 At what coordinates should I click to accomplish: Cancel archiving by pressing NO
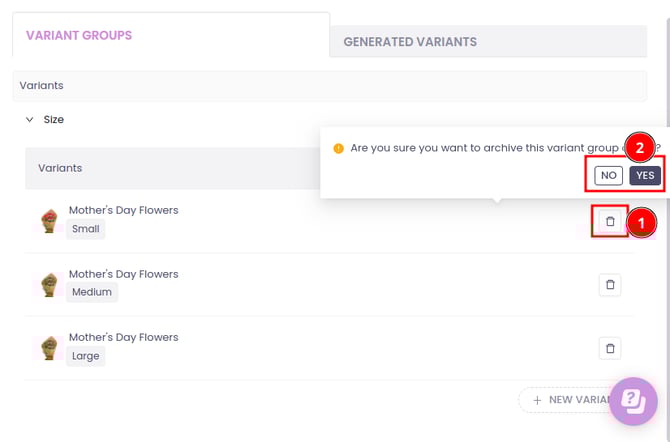point(608,175)
